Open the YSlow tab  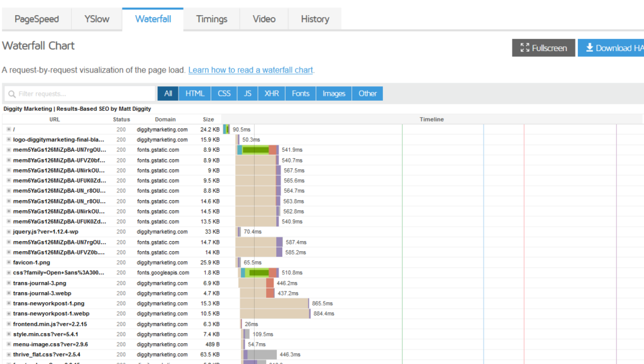[97, 19]
